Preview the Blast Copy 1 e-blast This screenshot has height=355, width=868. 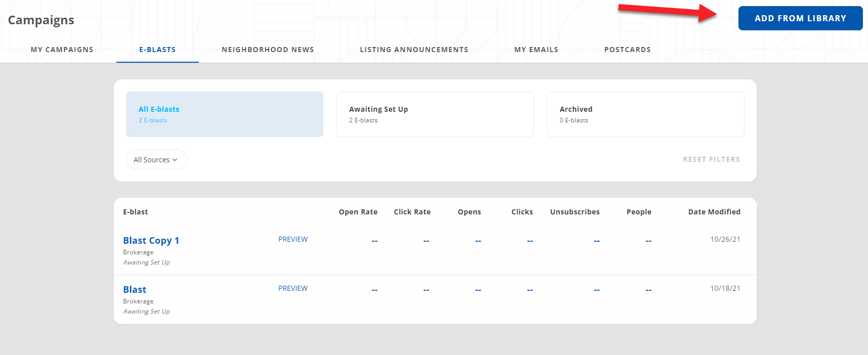293,239
